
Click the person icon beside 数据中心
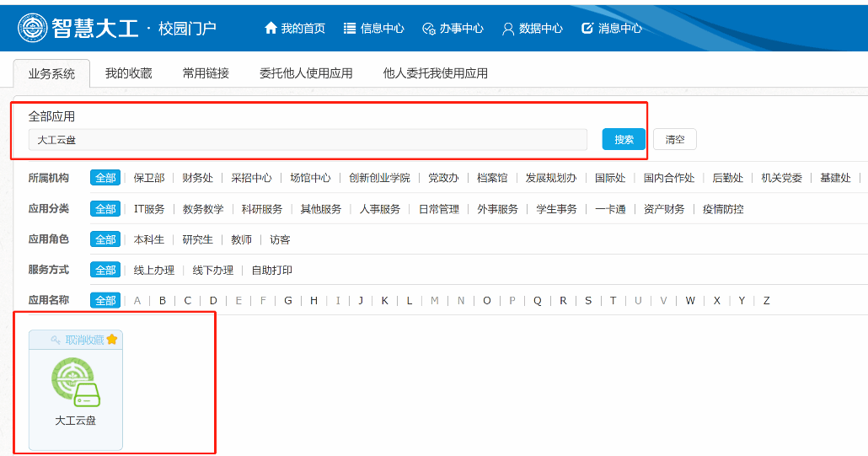(x=508, y=29)
